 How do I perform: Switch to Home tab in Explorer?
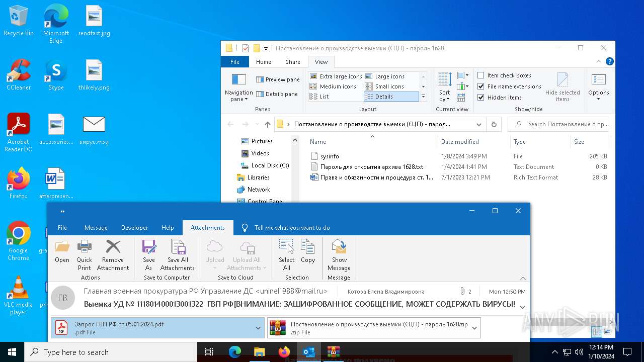click(264, 62)
